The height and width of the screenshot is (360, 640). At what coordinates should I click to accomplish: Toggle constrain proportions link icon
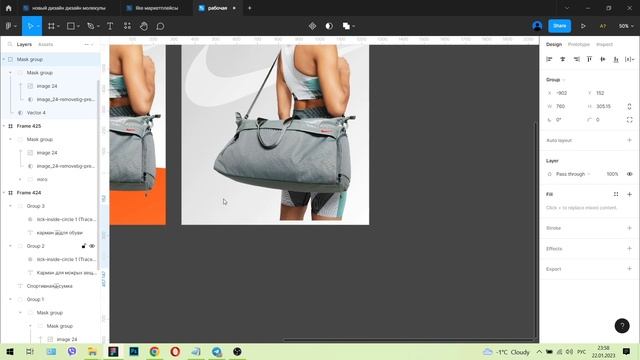629,106
